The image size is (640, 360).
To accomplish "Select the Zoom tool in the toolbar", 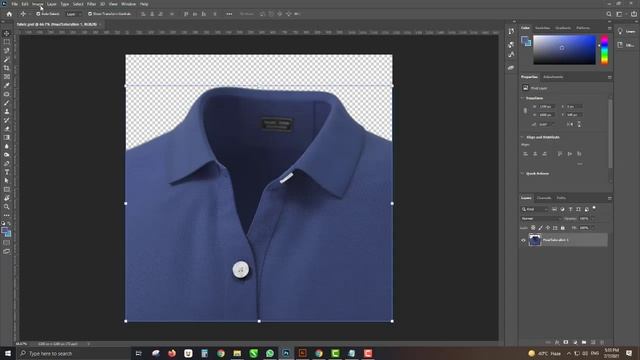I will [x=7, y=207].
